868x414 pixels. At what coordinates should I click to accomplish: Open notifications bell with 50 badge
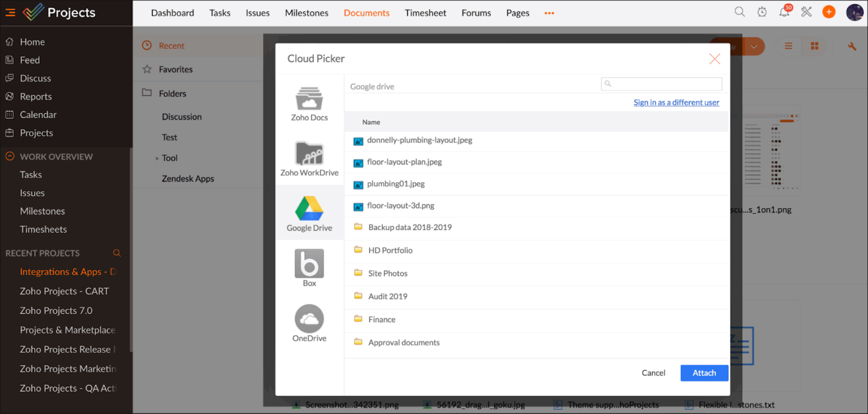click(784, 12)
